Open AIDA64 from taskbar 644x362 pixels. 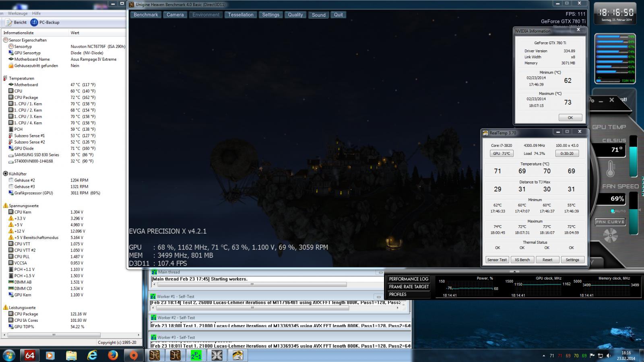(x=30, y=356)
